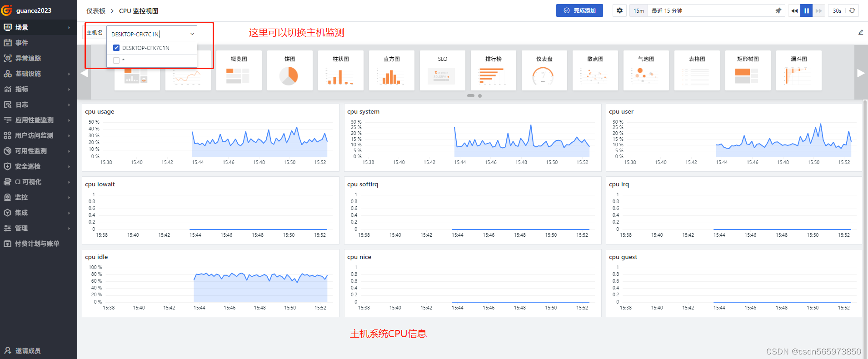Click first carousel page indicator
Screen dimensions: 868x359
pyautogui.click(x=471, y=96)
